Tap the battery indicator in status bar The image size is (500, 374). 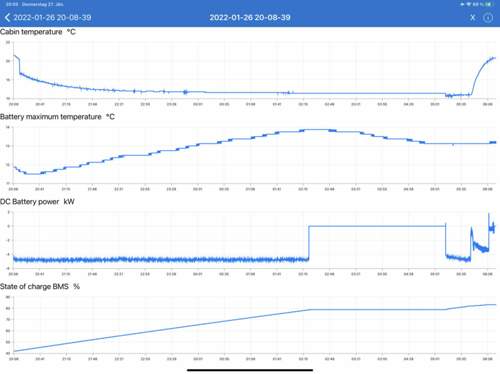coord(488,4)
